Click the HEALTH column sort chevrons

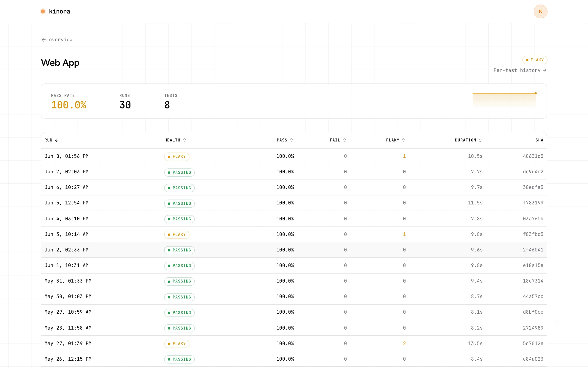tap(185, 140)
